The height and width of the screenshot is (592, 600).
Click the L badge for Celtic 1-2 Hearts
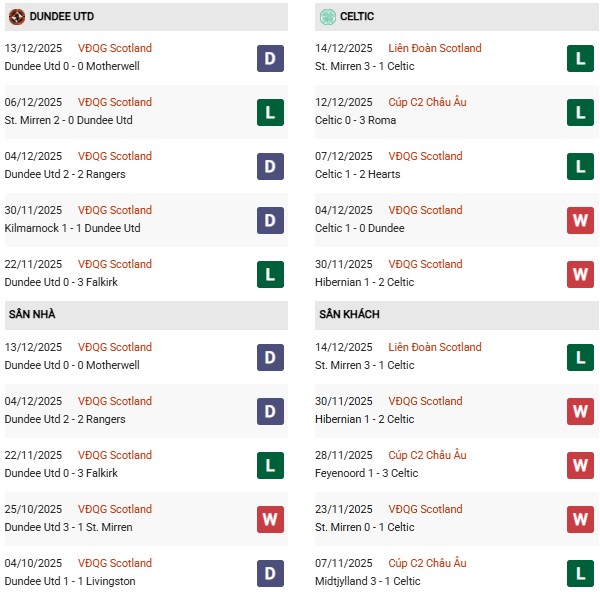[580, 166]
